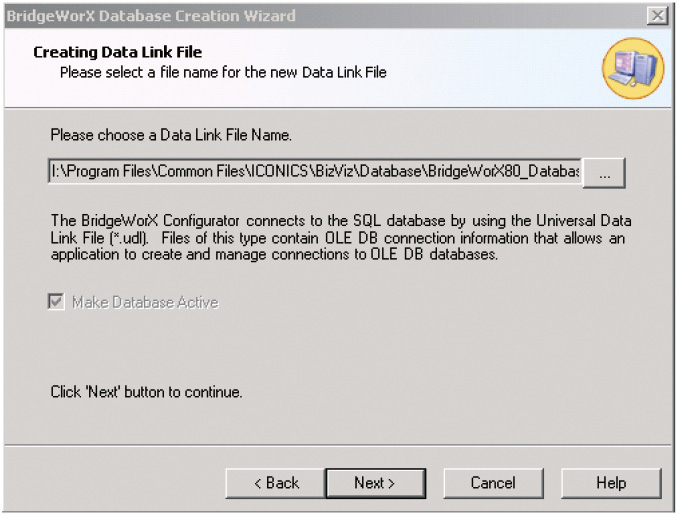Screen dimensions: 680x517
Task: Close the wizard with the X button
Action: coord(657,16)
